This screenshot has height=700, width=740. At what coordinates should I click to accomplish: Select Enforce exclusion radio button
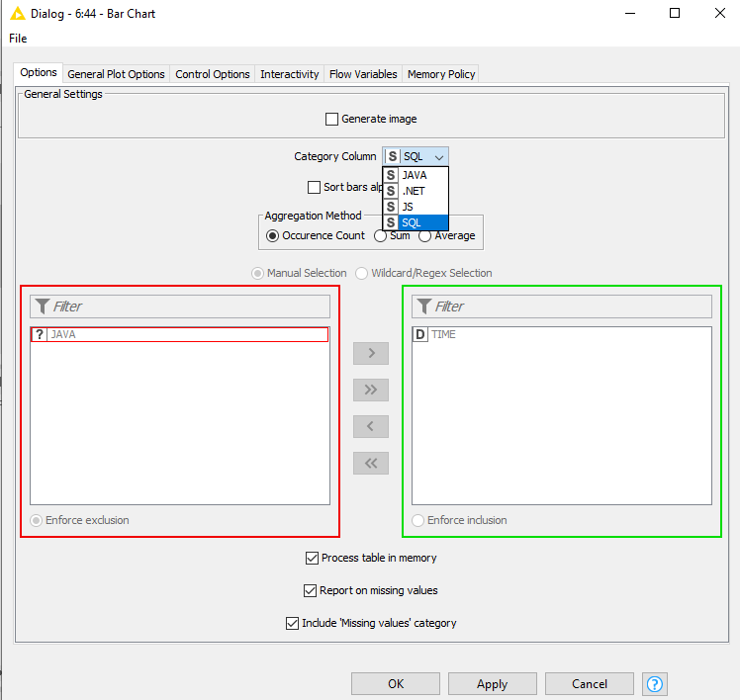pos(36,520)
